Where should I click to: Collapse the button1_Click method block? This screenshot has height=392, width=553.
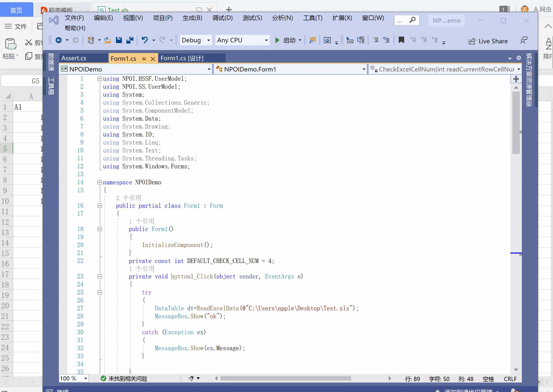[99, 276]
